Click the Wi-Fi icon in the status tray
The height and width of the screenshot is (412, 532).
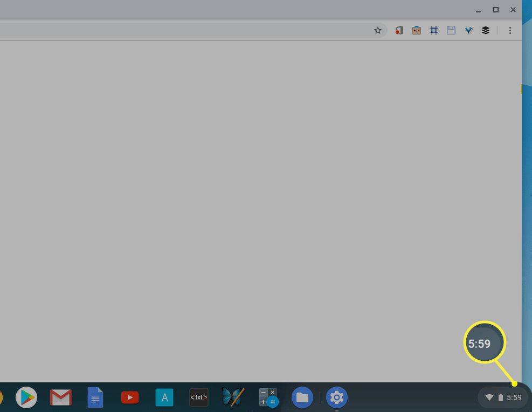[x=489, y=398]
